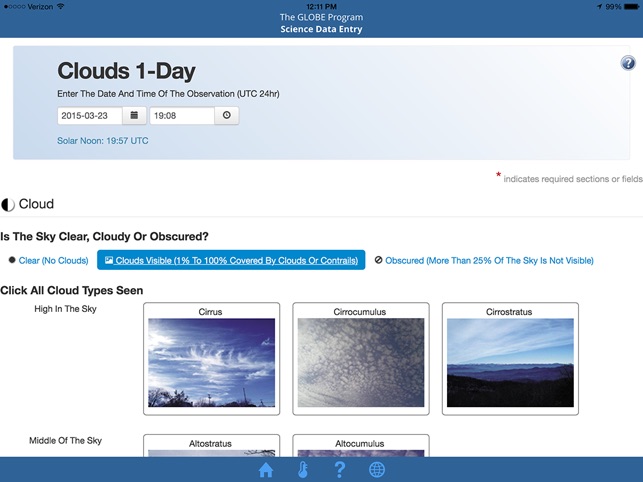
Task: Open the calendar date picker
Action: (x=134, y=115)
